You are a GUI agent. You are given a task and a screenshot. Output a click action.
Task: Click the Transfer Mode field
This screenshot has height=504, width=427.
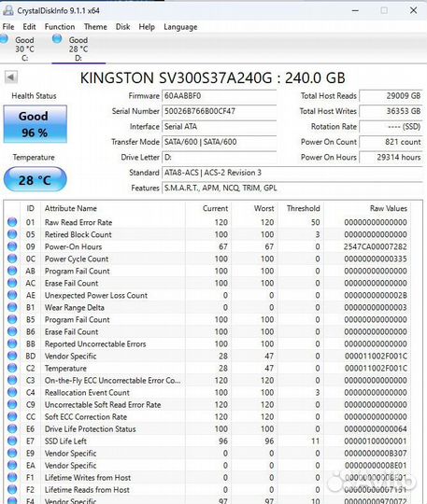(x=220, y=142)
